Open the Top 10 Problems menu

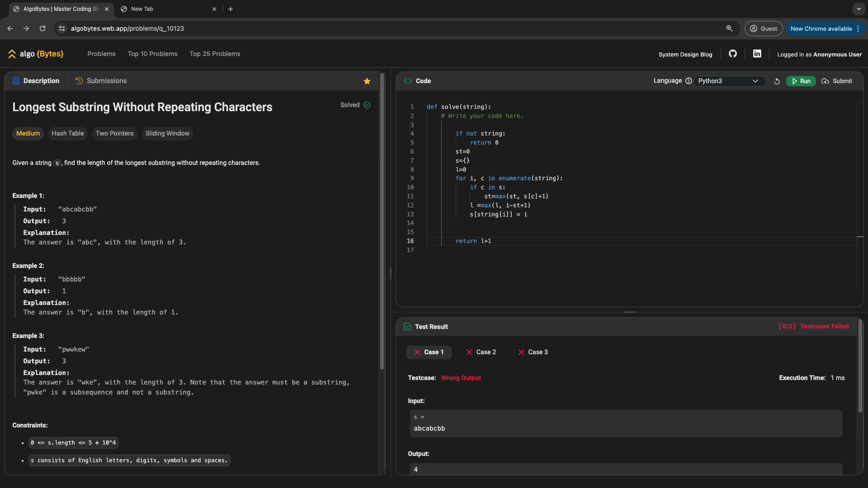153,54
